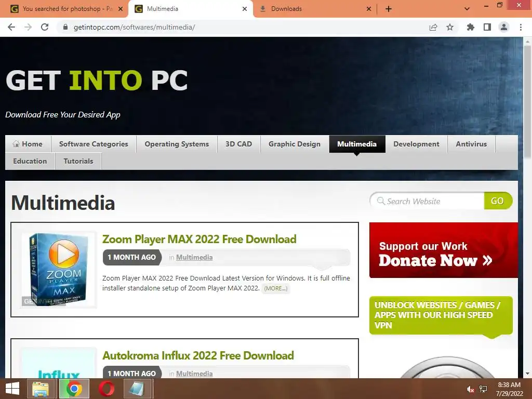Image resolution: width=532 pixels, height=399 pixels.
Task: Click the Donate Now support banner
Action: tap(444, 250)
